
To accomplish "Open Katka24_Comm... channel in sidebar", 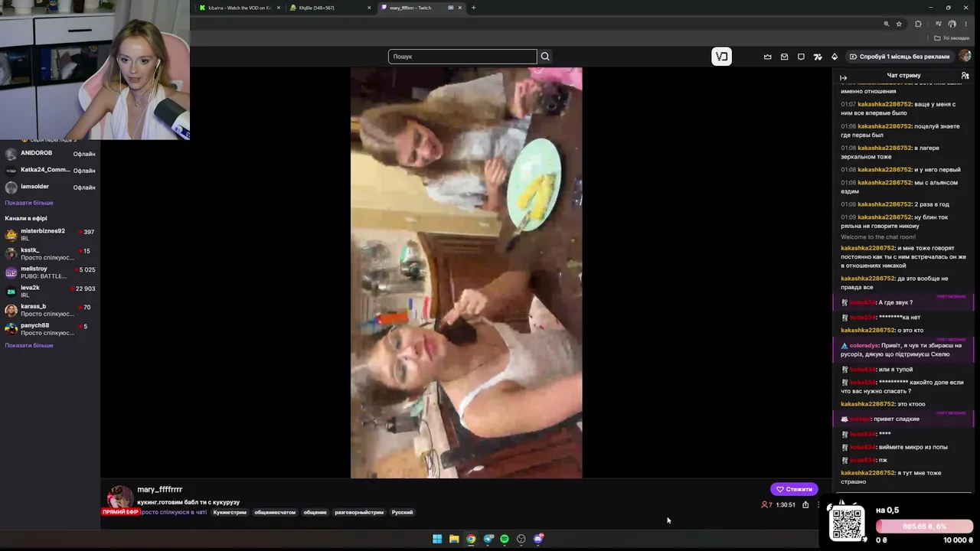I will (x=51, y=170).
